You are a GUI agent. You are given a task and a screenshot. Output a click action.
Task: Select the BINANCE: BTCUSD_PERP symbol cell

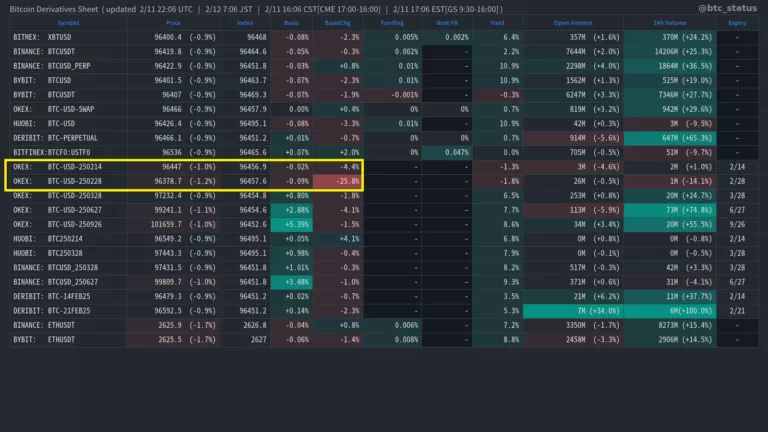pyautogui.click(x=68, y=66)
